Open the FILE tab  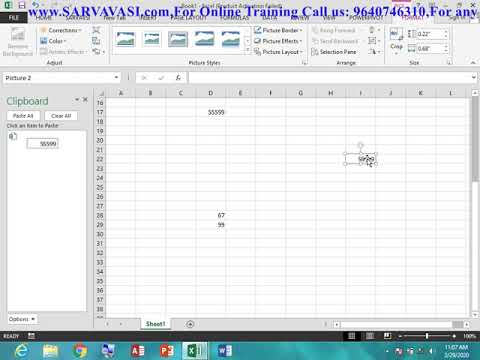coord(14,18)
